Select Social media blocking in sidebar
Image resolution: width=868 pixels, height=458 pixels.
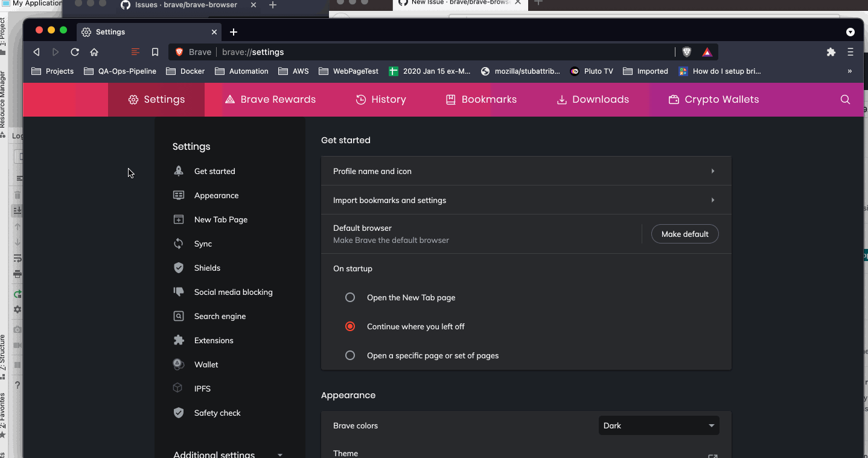pos(223,292)
